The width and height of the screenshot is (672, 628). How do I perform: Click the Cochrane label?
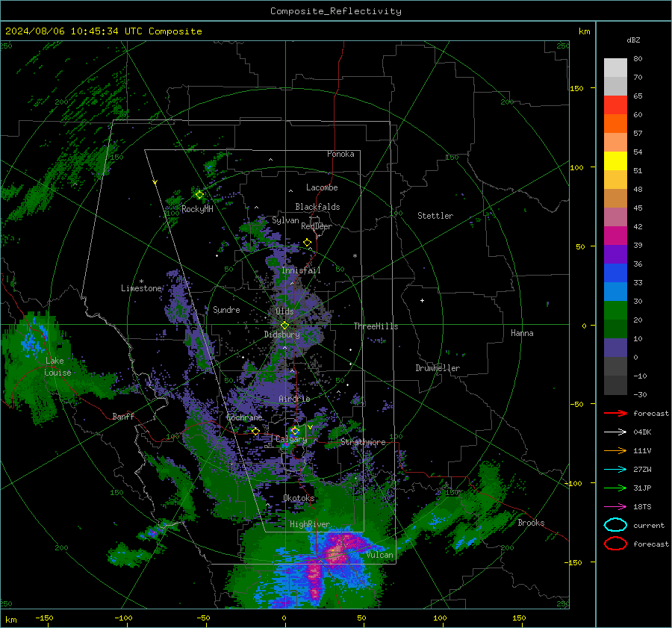coord(244,417)
